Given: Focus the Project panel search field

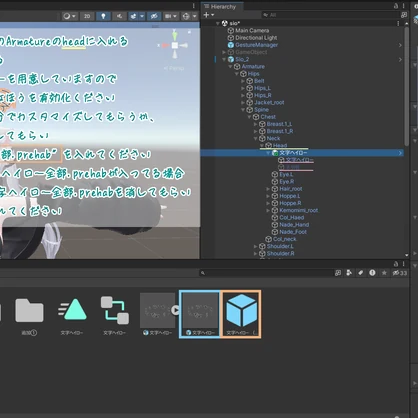Looking at the screenshot, I should point(266,273).
